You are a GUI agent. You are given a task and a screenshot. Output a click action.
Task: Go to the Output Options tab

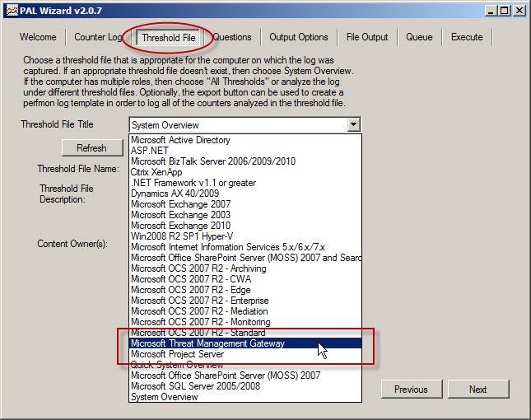click(x=298, y=37)
